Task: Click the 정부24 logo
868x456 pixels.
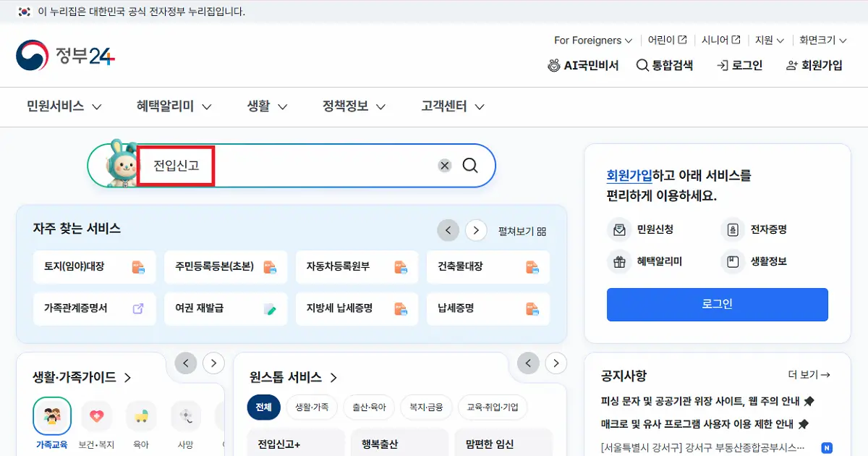Action: pyautogui.click(x=65, y=56)
